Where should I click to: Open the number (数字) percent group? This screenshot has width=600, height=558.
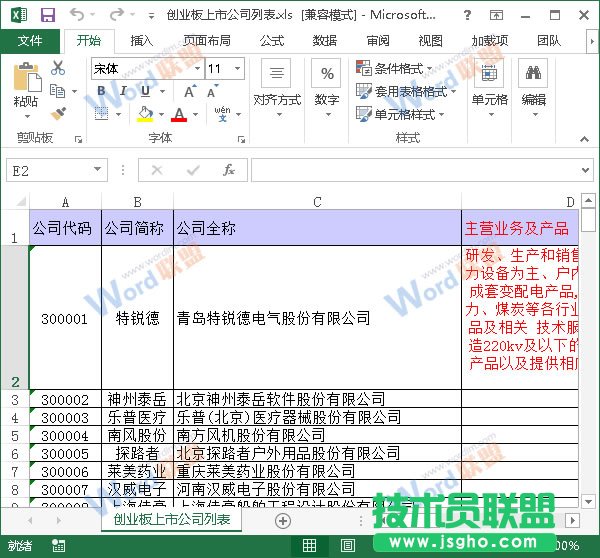(x=326, y=89)
